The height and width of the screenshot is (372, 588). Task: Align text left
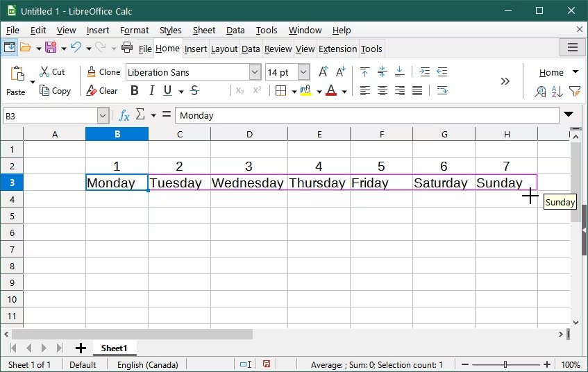(x=365, y=90)
